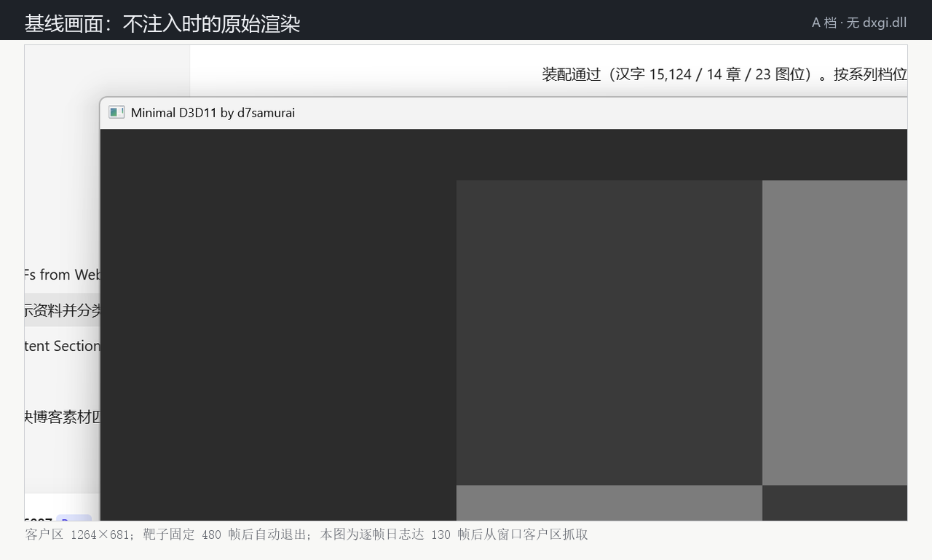Click the 'Minimal D3D11 by d7samurai' title text
The width and height of the screenshot is (932, 560).
coord(213,113)
